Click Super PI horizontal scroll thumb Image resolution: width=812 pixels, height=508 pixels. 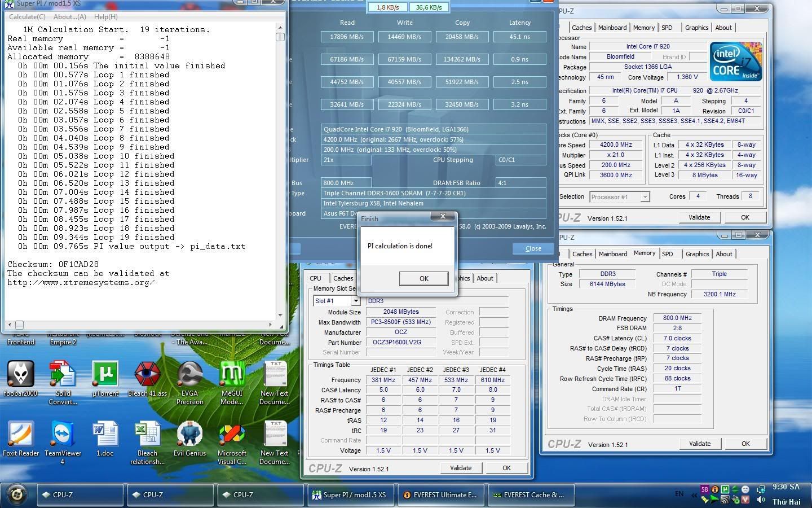click(x=19, y=325)
